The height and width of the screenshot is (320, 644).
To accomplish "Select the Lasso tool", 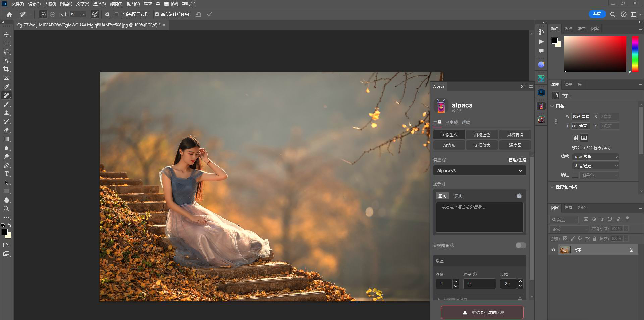I will [x=6, y=52].
